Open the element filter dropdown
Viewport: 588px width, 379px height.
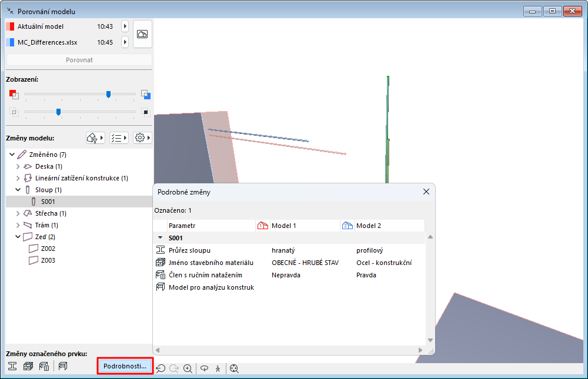pos(95,138)
